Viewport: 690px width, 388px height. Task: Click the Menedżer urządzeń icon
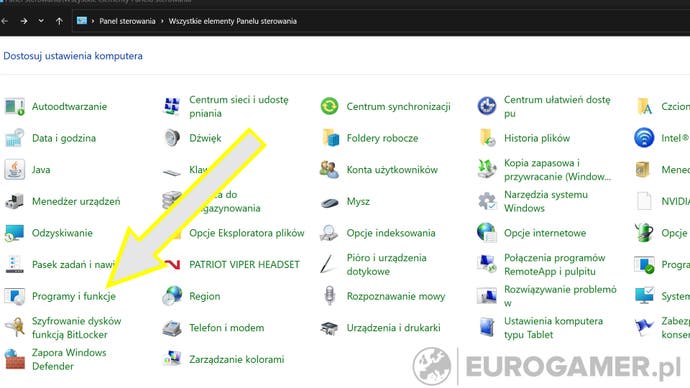(x=15, y=201)
